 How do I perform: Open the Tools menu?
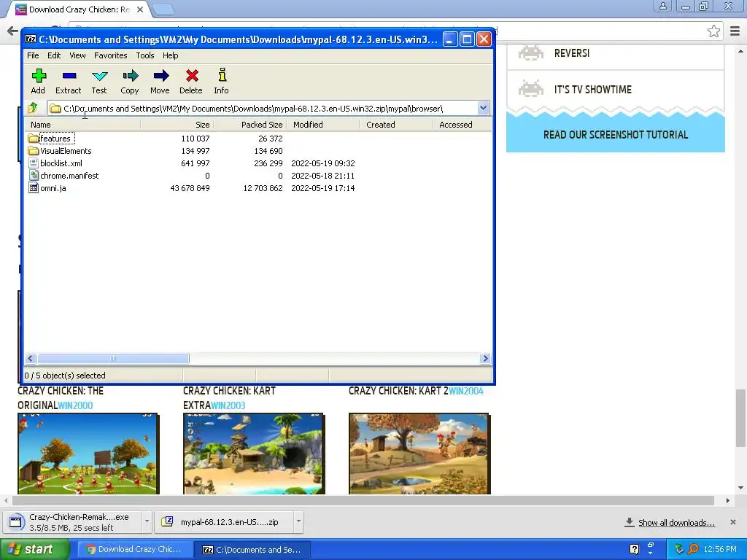[145, 55]
